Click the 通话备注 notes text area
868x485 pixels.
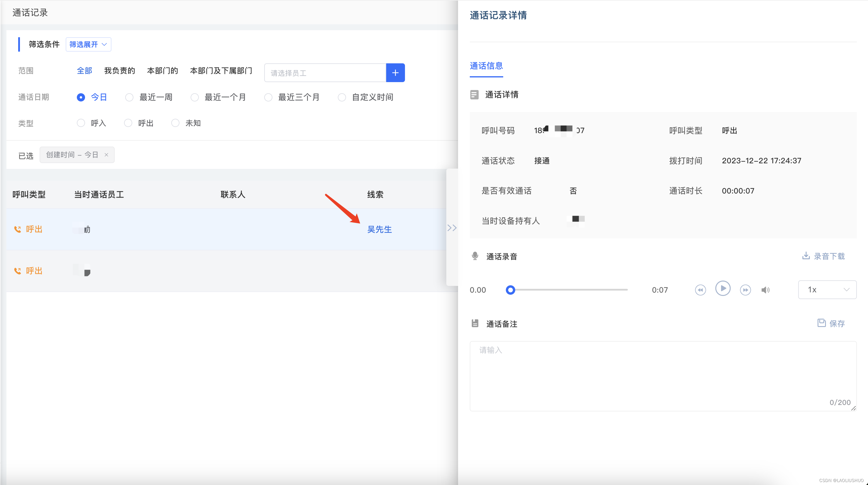(662, 376)
